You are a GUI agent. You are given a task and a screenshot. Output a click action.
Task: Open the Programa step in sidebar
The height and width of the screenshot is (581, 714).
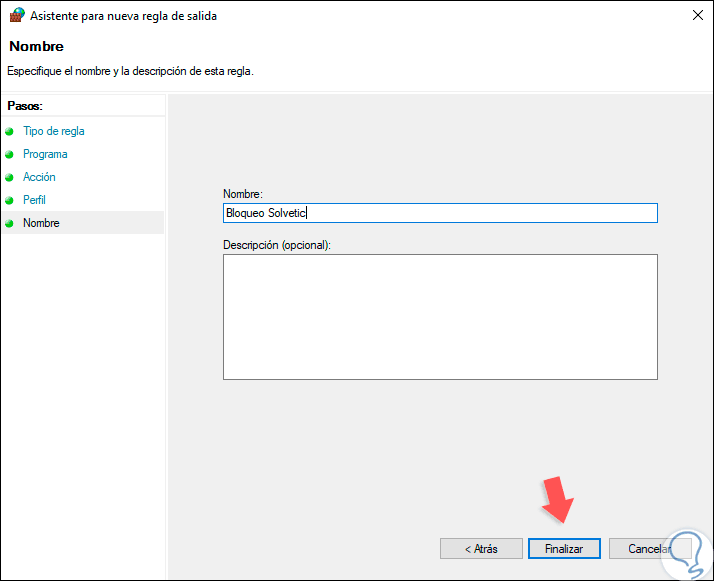[x=45, y=154]
